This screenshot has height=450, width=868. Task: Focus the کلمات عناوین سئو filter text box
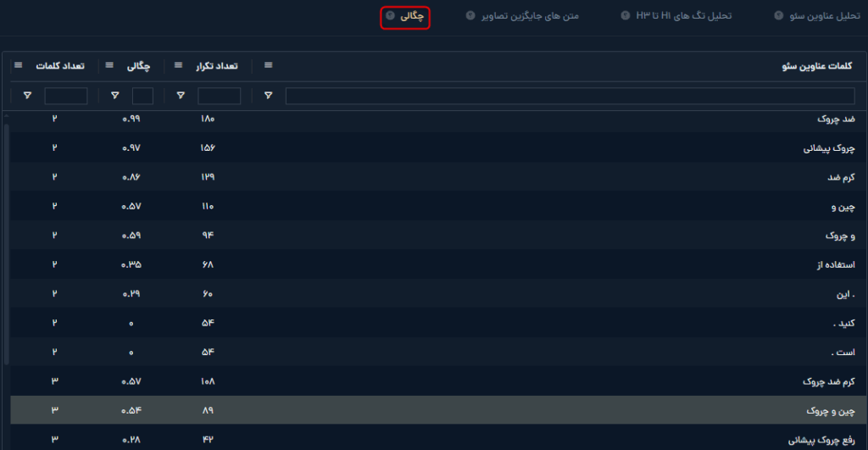[570, 96]
